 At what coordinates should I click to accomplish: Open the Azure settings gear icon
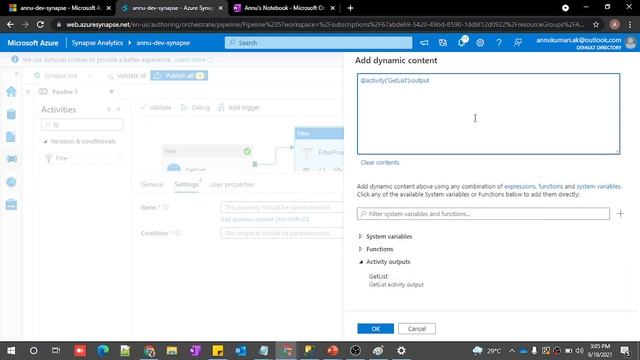click(480, 42)
